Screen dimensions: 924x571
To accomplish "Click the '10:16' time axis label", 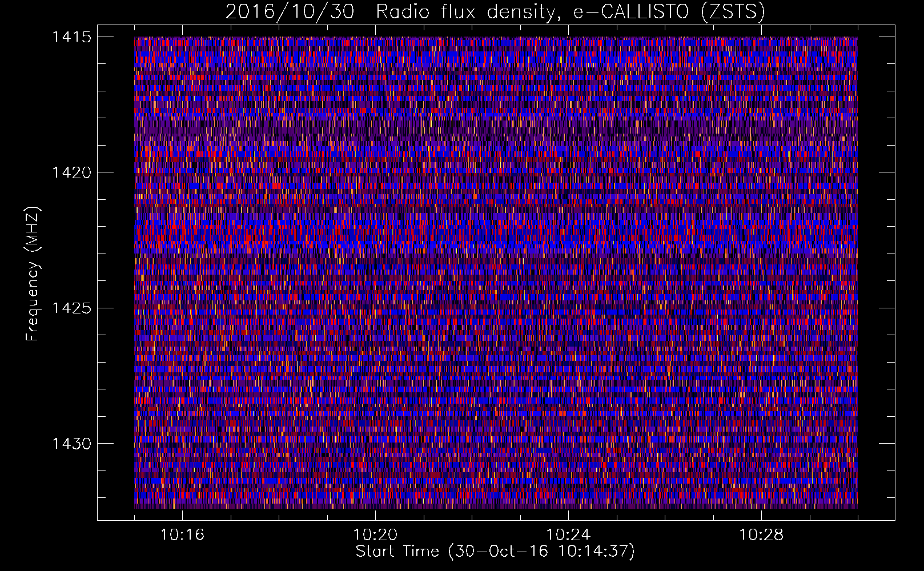I will tap(182, 535).
